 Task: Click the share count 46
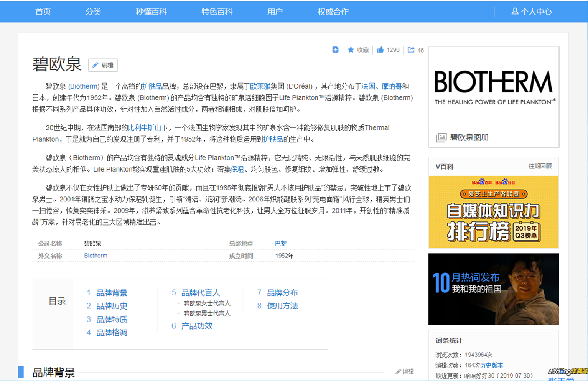coord(420,50)
